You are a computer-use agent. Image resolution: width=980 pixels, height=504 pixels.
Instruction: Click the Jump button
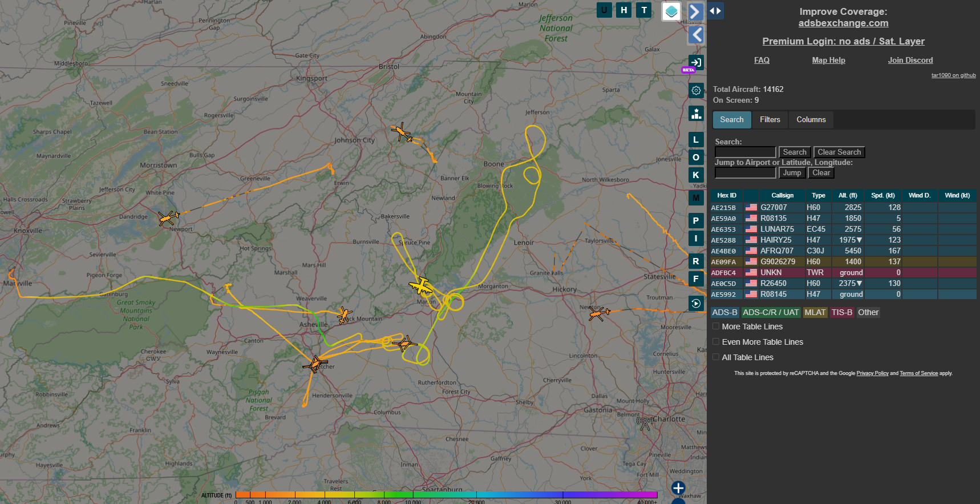point(792,172)
